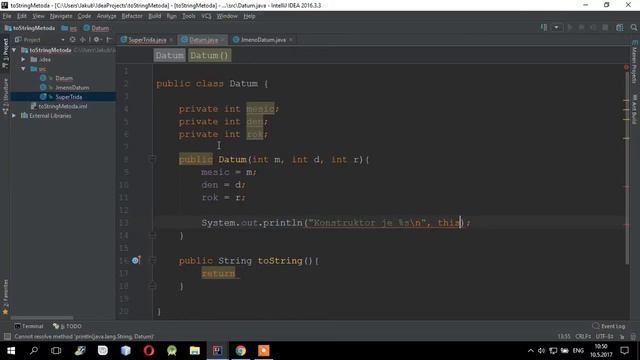
Task: Click the UTF-8 encoding selector
Action: coord(604,337)
